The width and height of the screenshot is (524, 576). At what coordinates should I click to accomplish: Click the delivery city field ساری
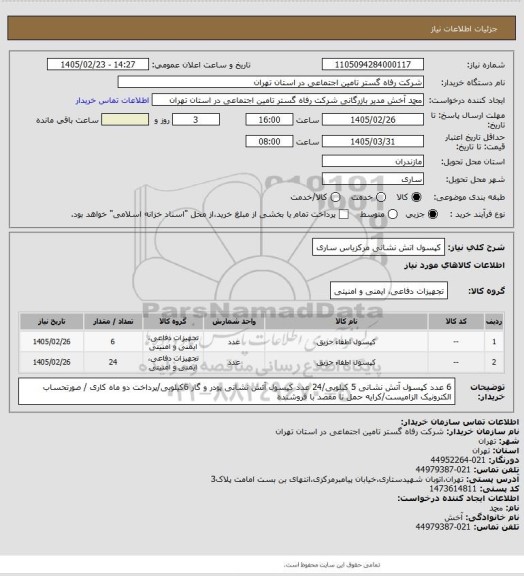click(x=373, y=179)
